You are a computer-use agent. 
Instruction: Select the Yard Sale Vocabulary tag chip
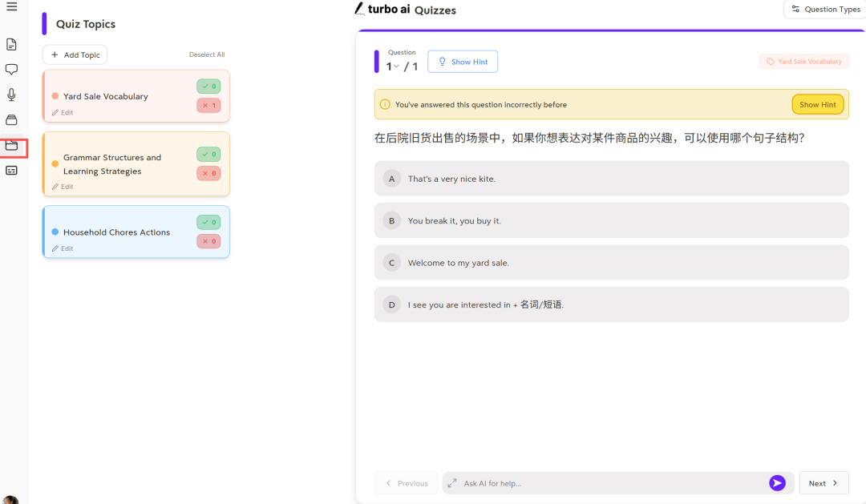coord(803,61)
